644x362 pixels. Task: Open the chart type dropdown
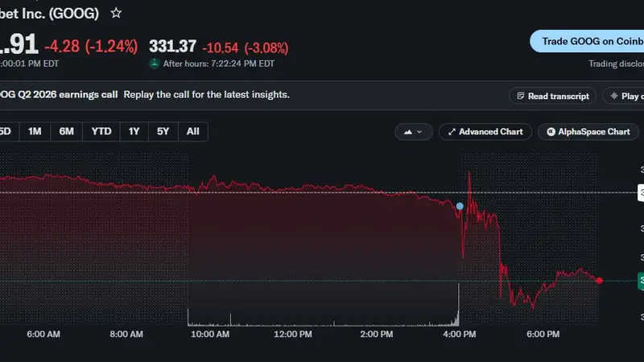click(x=413, y=132)
